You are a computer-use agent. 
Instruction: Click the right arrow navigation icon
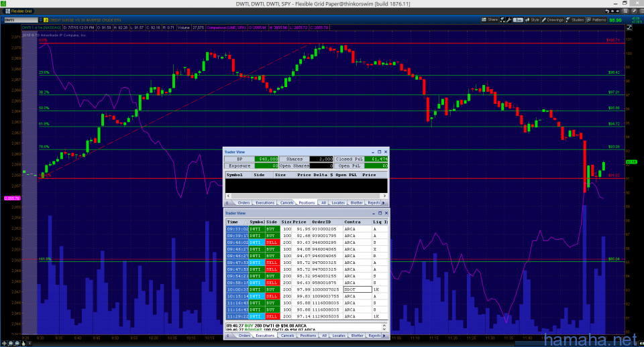pos(617,11)
